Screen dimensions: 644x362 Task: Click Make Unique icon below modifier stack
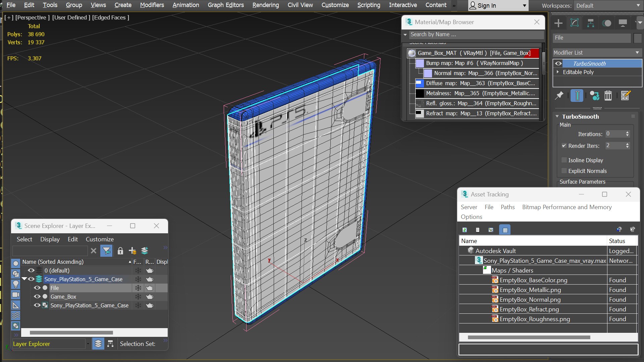[594, 96]
